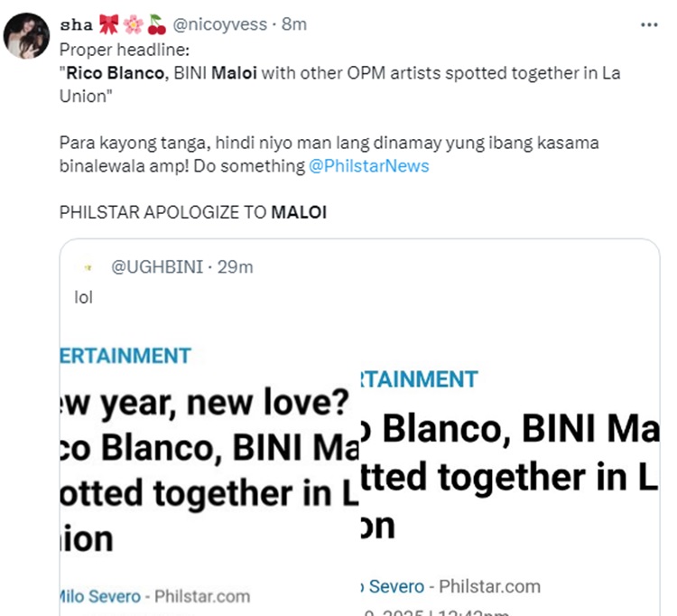Click "Para kayong tanga" sentence in the post
677x616 pixels.
329,143
